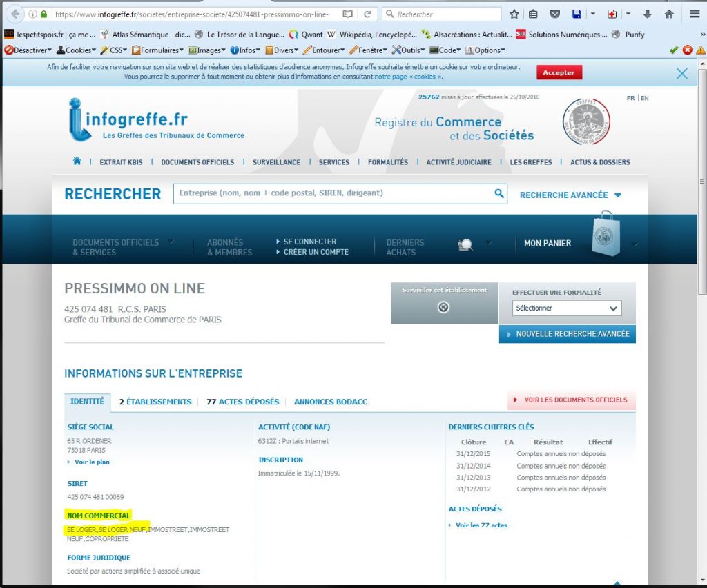Switch site language to EN

pyautogui.click(x=644, y=98)
